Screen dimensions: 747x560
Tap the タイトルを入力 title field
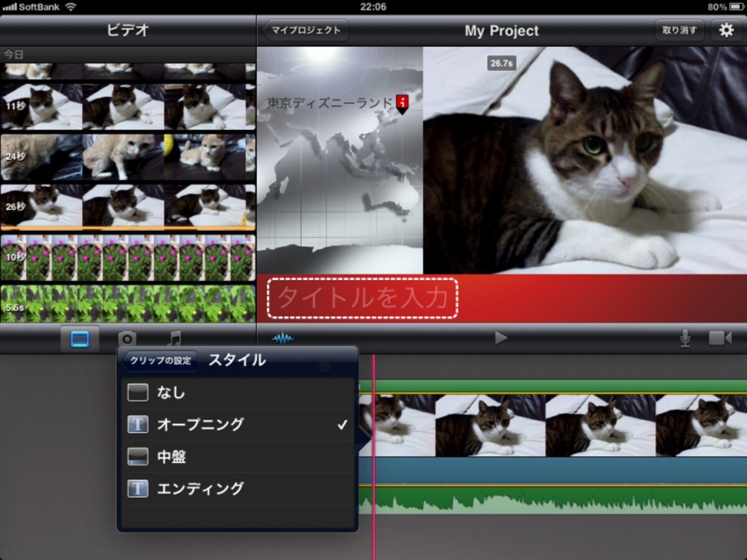[x=362, y=299]
